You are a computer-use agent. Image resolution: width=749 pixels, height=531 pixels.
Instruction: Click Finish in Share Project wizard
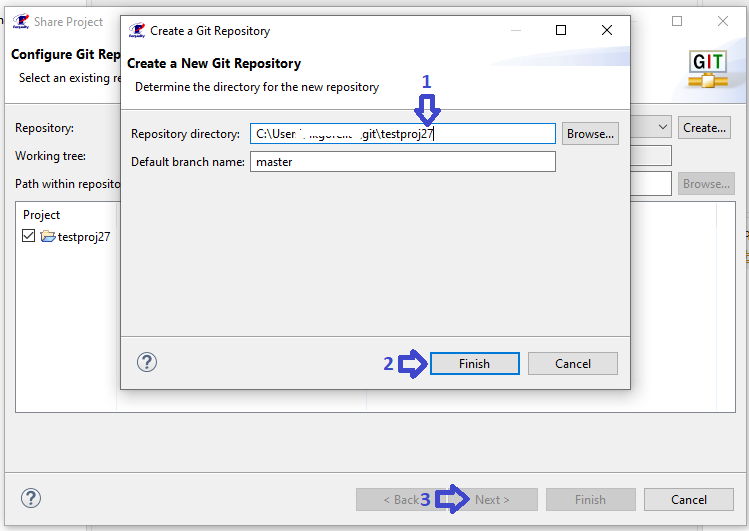pyautogui.click(x=590, y=499)
